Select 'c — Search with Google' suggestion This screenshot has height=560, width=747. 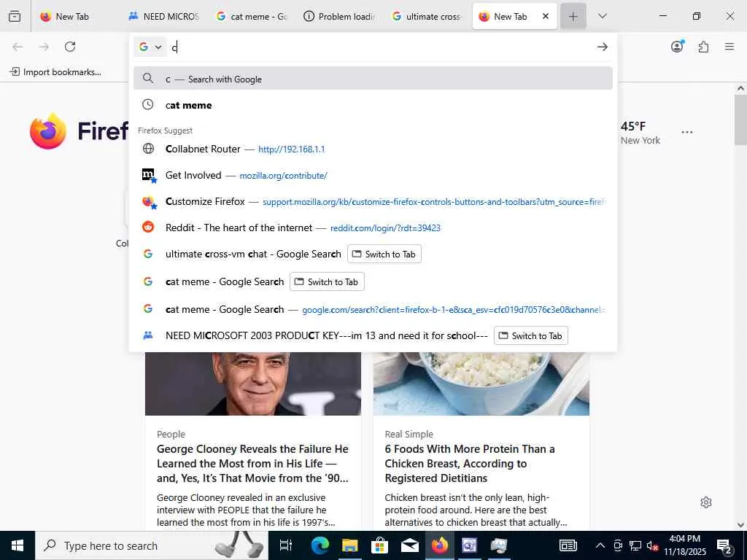click(x=373, y=79)
